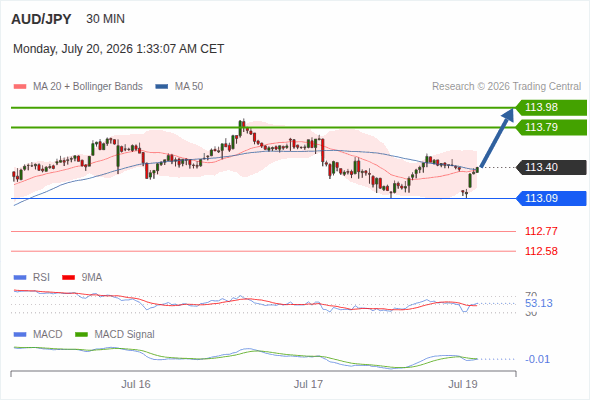This screenshot has height=400, width=590.
Task: Click the MA 50 blue legend swatch
Action: click(162, 87)
